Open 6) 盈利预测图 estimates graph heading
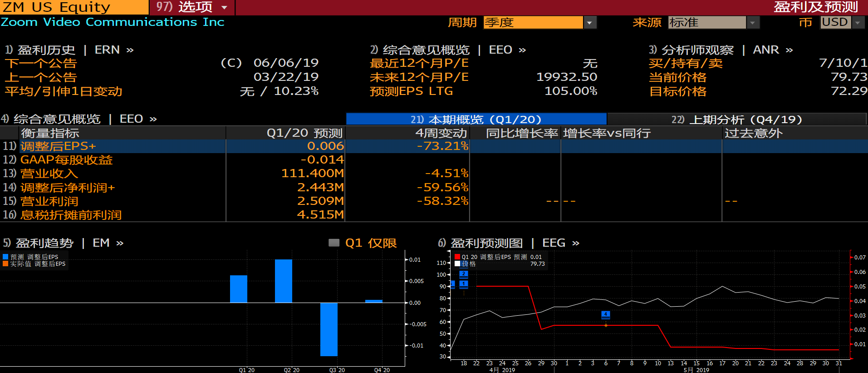Screen dimensions: 868x373 click(480, 243)
